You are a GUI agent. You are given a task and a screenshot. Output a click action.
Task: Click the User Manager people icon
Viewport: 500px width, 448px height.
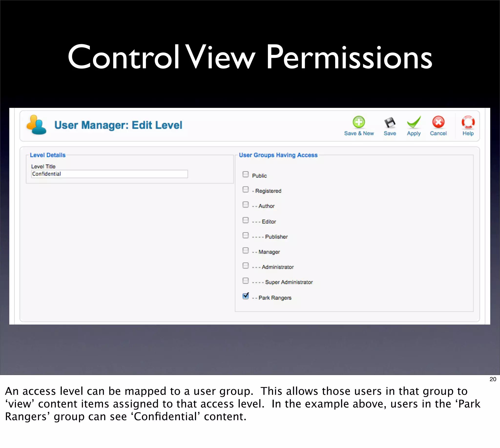(x=36, y=125)
